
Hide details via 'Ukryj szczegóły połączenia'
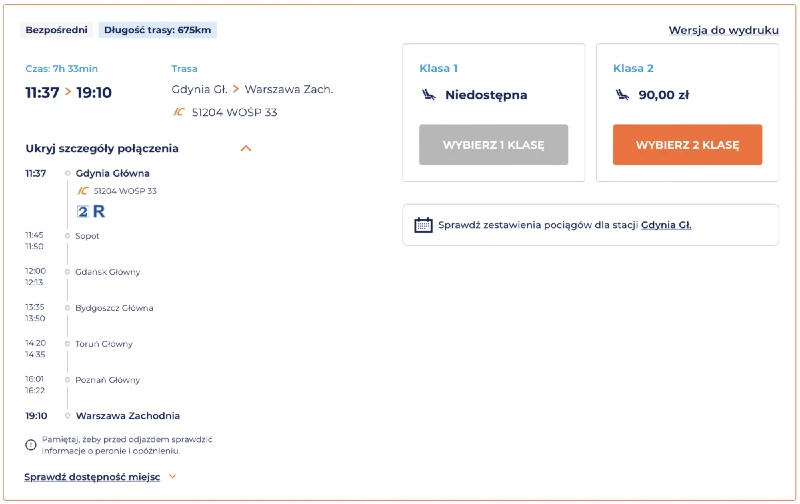(102, 149)
